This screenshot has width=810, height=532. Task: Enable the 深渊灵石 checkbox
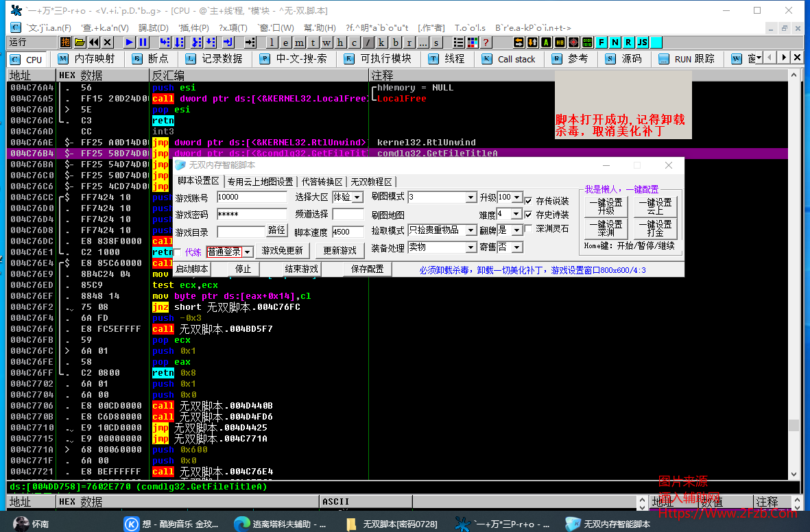click(x=527, y=228)
